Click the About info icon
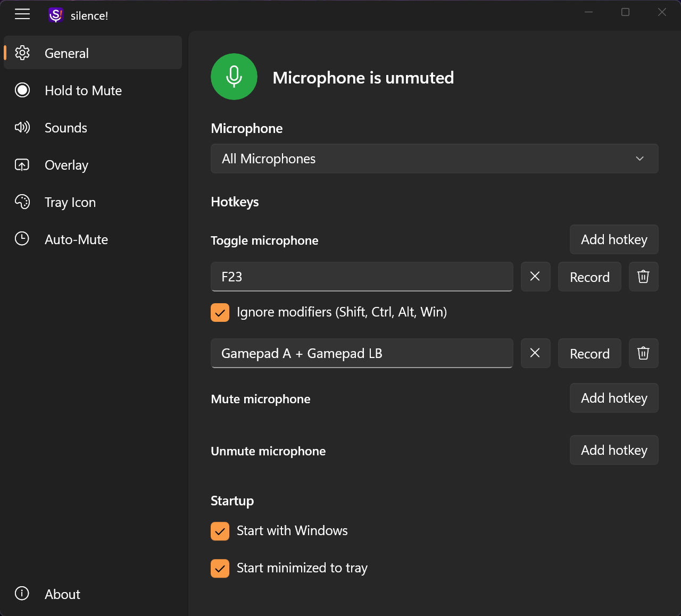This screenshot has height=616, width=681. click(x=22, y=594)
